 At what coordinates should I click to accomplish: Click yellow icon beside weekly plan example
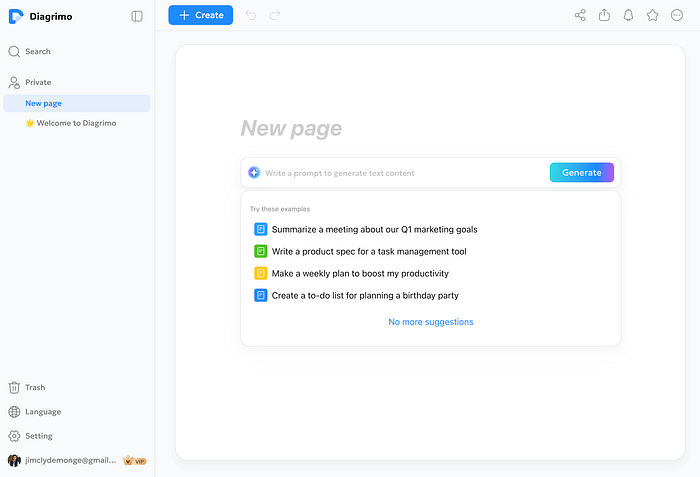point(261,273)
